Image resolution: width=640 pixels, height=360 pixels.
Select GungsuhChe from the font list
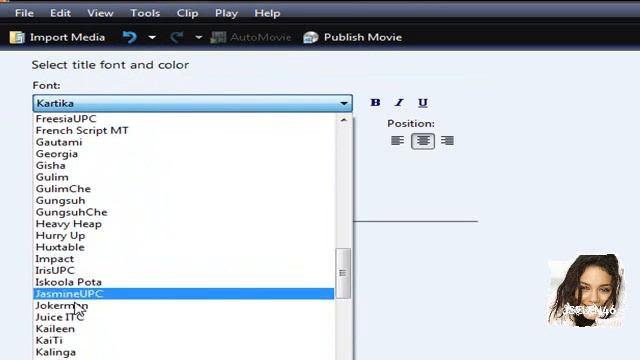pos(183,212)
